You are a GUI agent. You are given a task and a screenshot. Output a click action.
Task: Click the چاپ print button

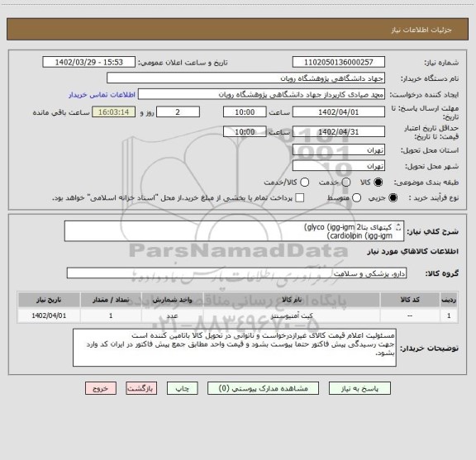click(x=183, y=388)
